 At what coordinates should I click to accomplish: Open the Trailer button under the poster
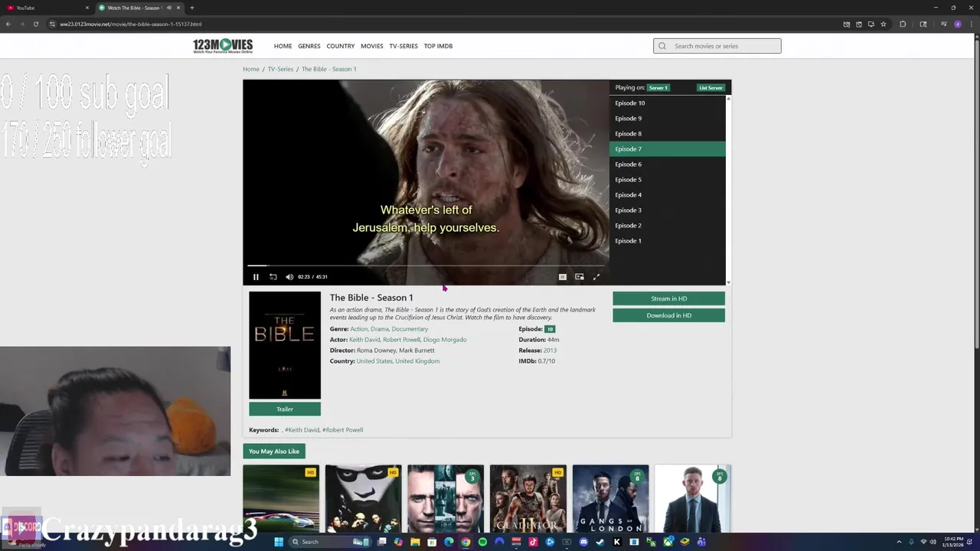(285, 409)
